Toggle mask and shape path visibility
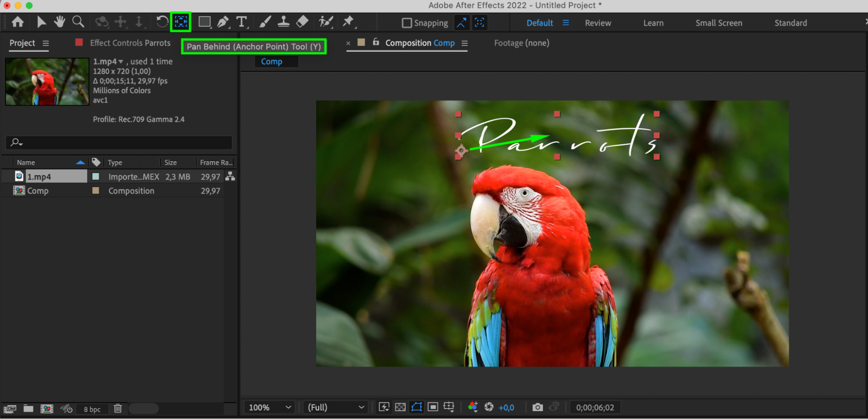868x419 pixels. pyautogui.click(x=416, y=407)
